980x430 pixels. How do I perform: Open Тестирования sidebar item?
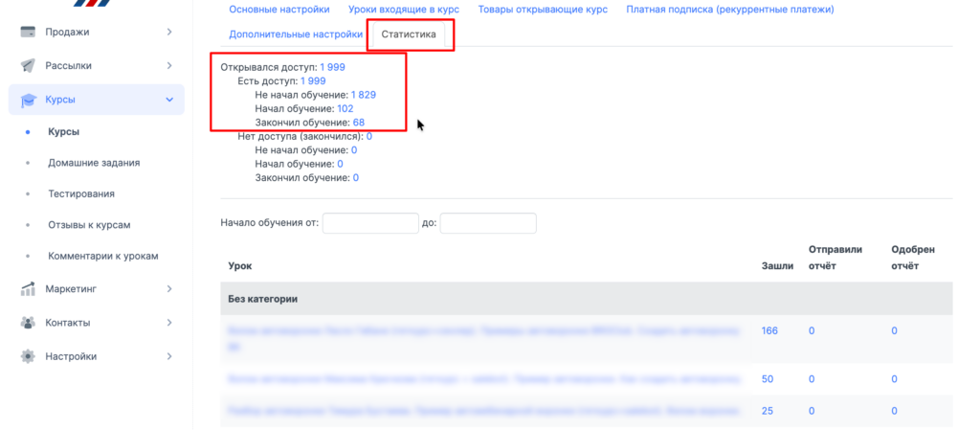tap(81, 193)
